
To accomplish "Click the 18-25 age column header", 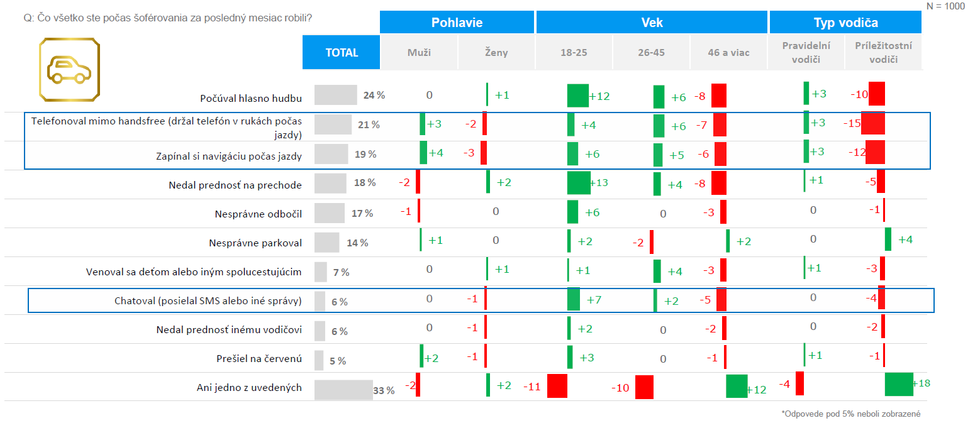I will (574, 53).
